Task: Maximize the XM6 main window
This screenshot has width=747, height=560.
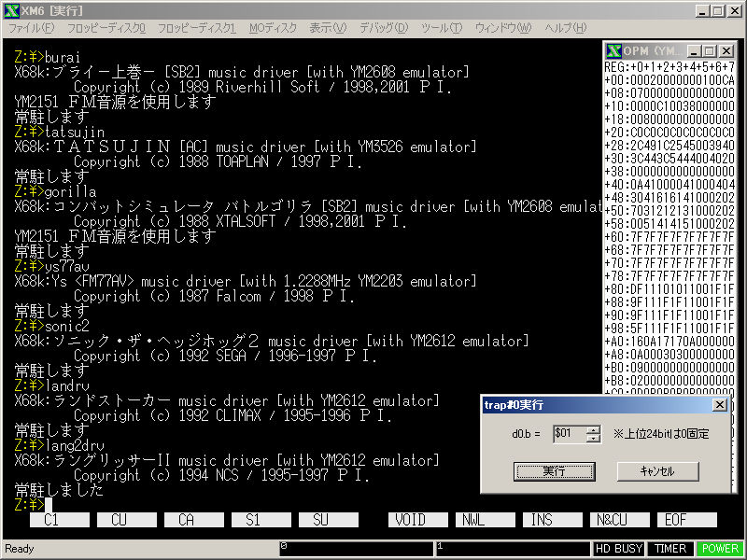Action: point(717,10)
